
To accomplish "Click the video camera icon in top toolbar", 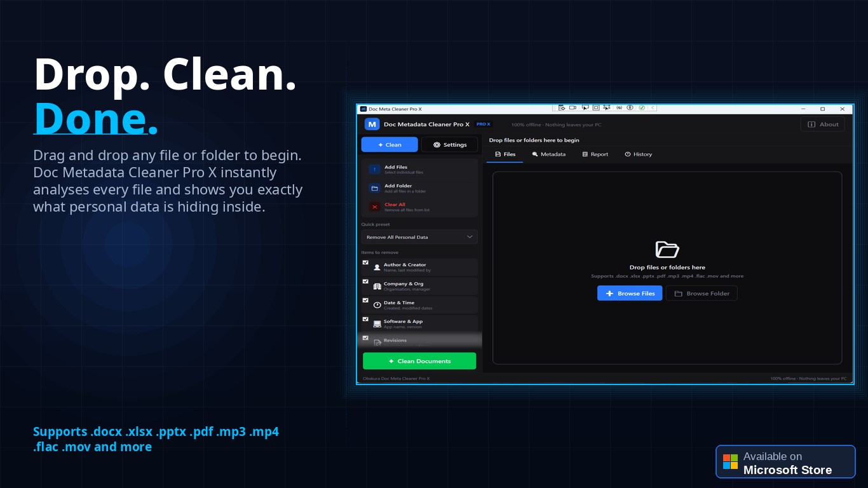I will (x=573, y=108).
